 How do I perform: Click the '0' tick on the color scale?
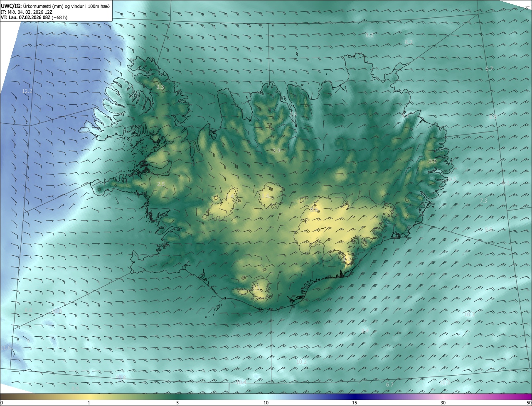2,403
